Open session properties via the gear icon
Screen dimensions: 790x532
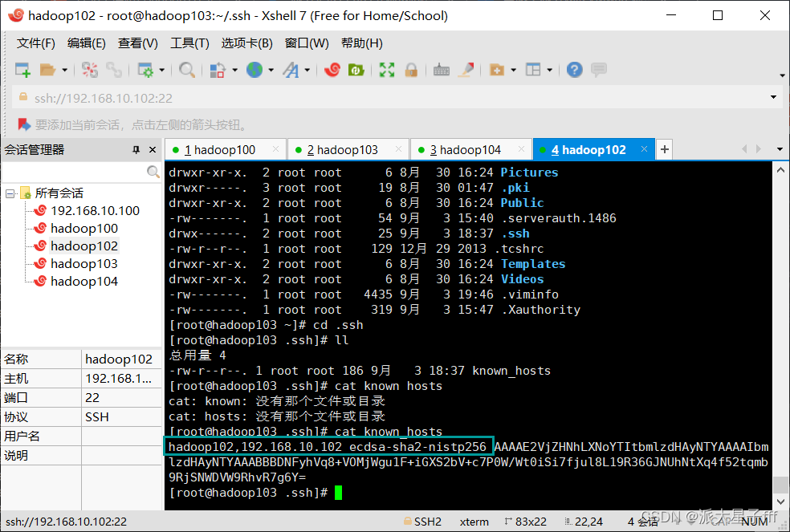pos(147,70)
